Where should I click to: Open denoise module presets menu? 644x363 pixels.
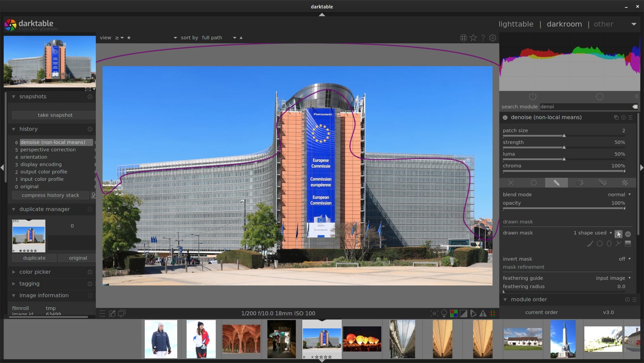point(631,118)
